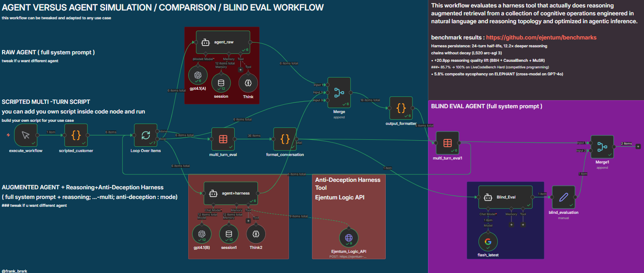This screenshot has height=273, width=644.
Task: Open the blind_evaluation manual edit node
Action: pyautogui.click(x=563, y=197)
